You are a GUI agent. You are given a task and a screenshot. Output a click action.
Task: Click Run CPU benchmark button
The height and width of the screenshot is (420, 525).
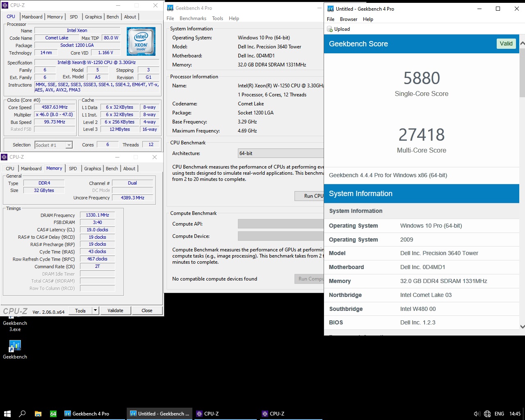309,196
